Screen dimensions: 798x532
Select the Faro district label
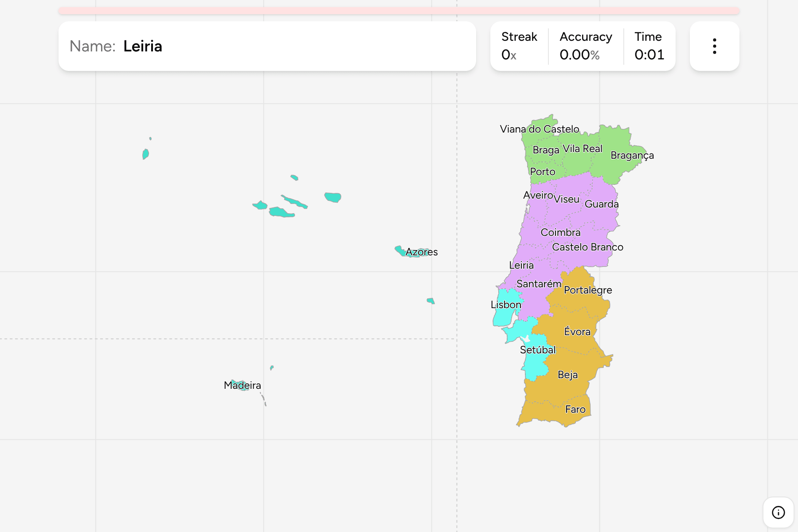pyautogui.click(x=575, y=409)
